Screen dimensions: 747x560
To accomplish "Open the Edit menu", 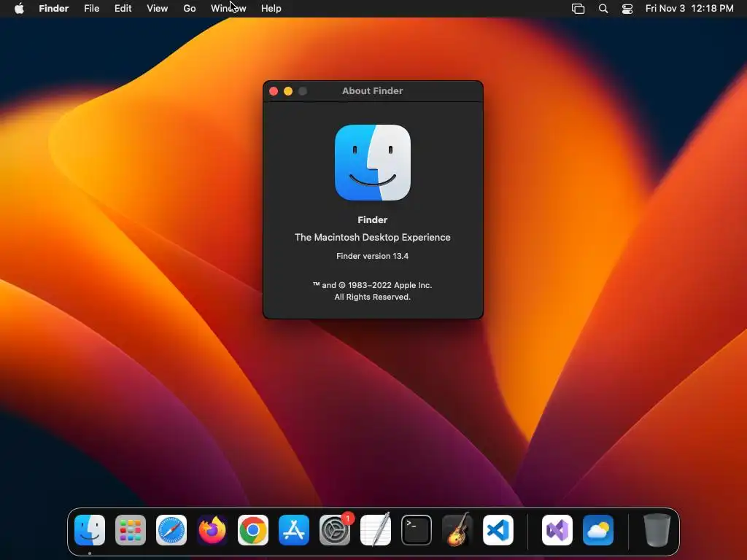I will coord(123,9).
